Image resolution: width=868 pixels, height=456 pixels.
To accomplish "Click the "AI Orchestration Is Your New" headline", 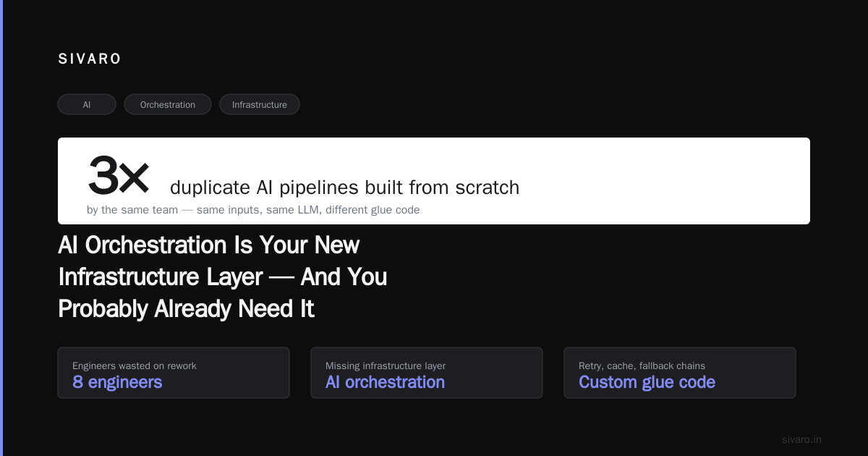I will 208,245.
